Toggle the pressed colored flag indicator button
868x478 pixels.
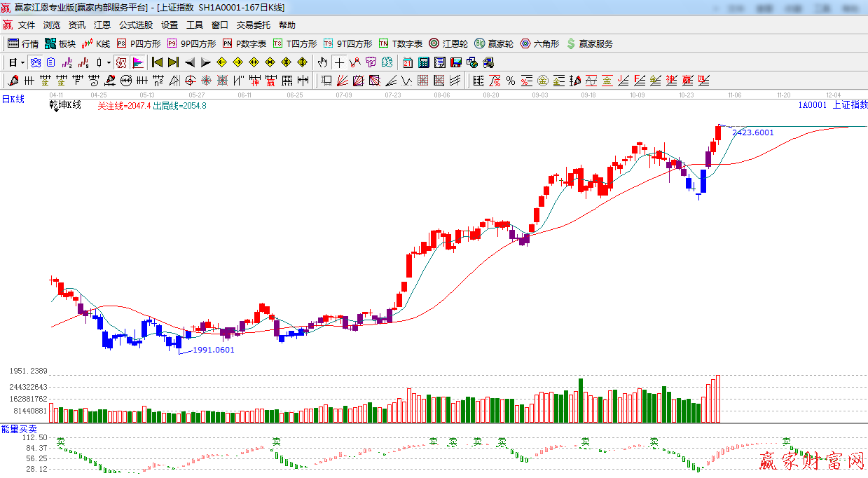click(x=138, y=62)
